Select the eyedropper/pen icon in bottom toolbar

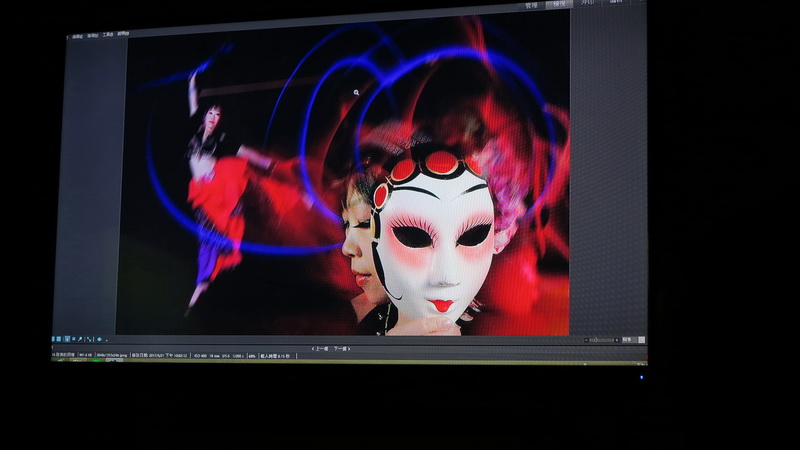point(80,339)
